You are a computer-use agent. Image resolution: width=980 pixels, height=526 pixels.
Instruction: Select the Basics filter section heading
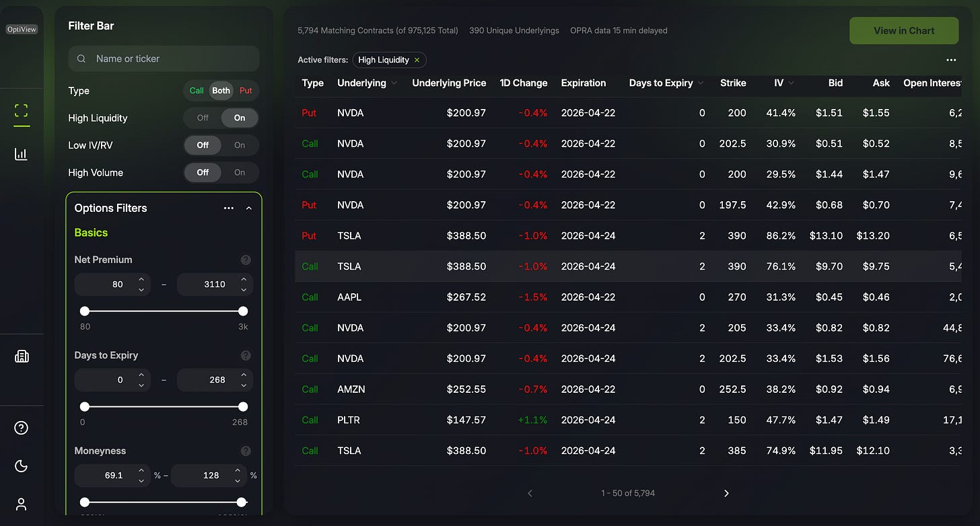tap(91, 233)
